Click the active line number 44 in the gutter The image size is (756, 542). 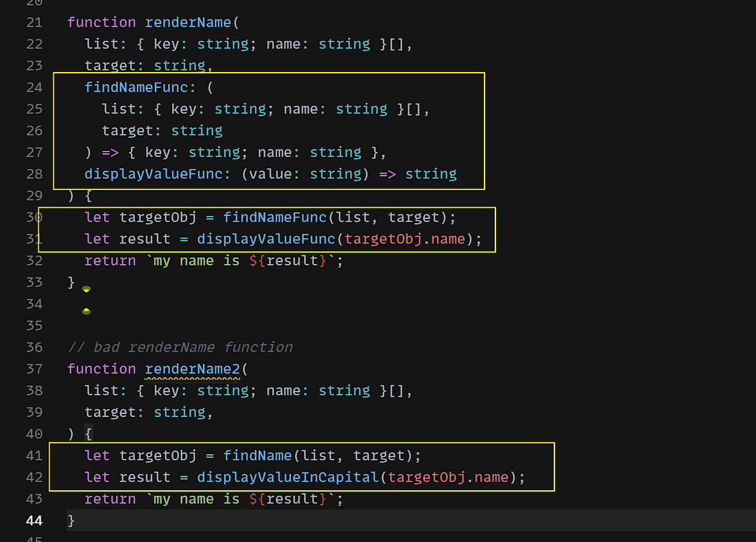point(35,521)
